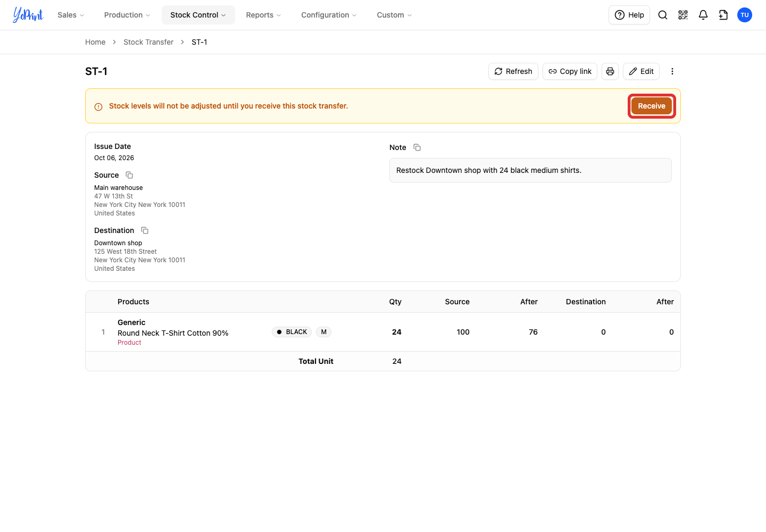Go to Home breadcrumb
The image size is (766, 532).
pyautogui.click(x=95, y=42)
